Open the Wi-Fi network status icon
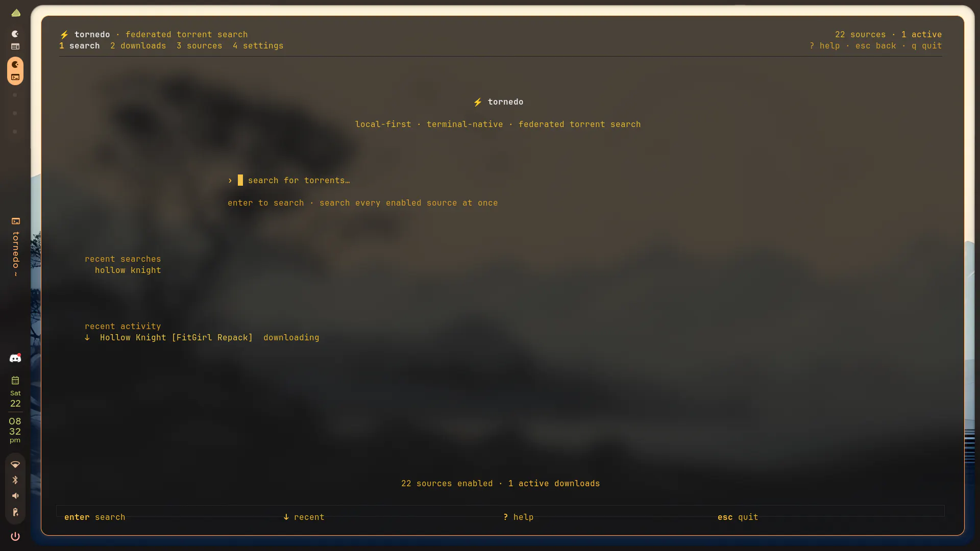The image size is (980, 551). point(15,464)
